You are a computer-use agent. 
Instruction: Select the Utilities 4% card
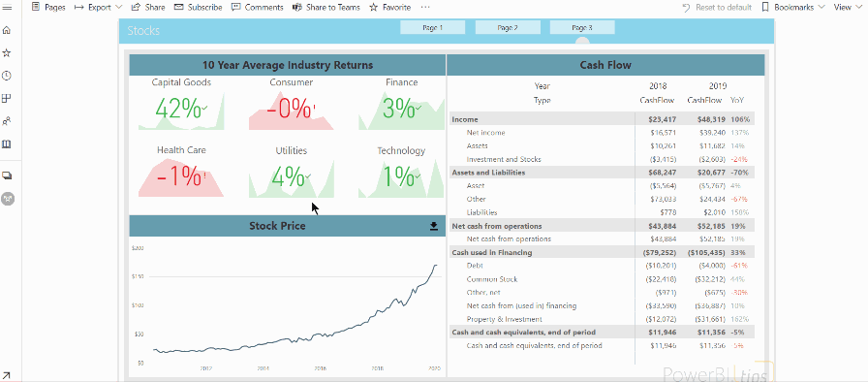pyautogui.click(x=292, y=171)
